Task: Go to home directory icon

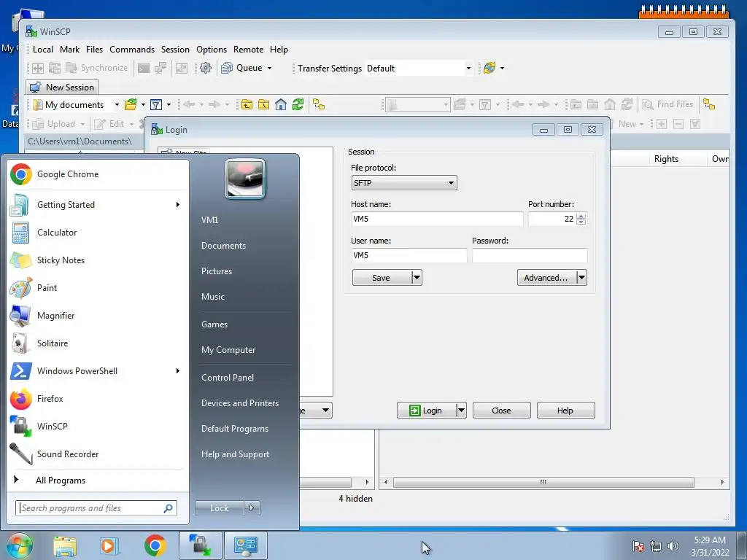Action: pos(281,105)
